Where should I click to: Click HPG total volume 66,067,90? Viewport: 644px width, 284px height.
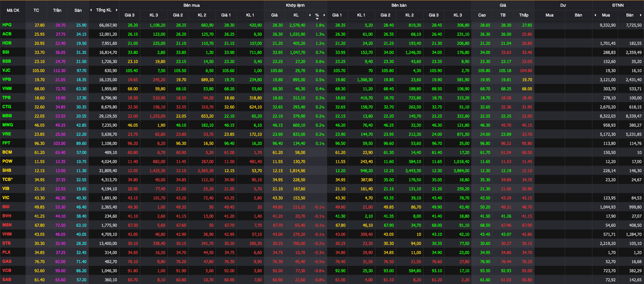(x=108, y=25)
